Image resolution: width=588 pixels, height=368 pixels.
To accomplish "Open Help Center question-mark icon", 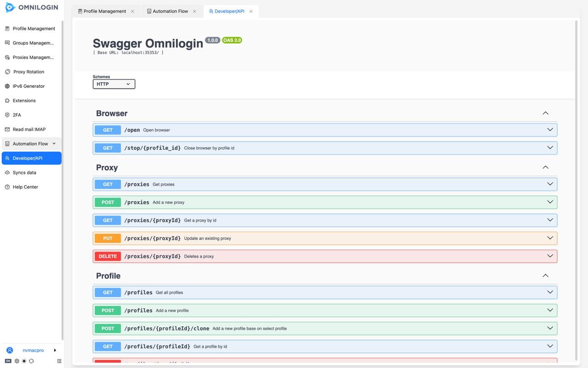I will (7, 187).
